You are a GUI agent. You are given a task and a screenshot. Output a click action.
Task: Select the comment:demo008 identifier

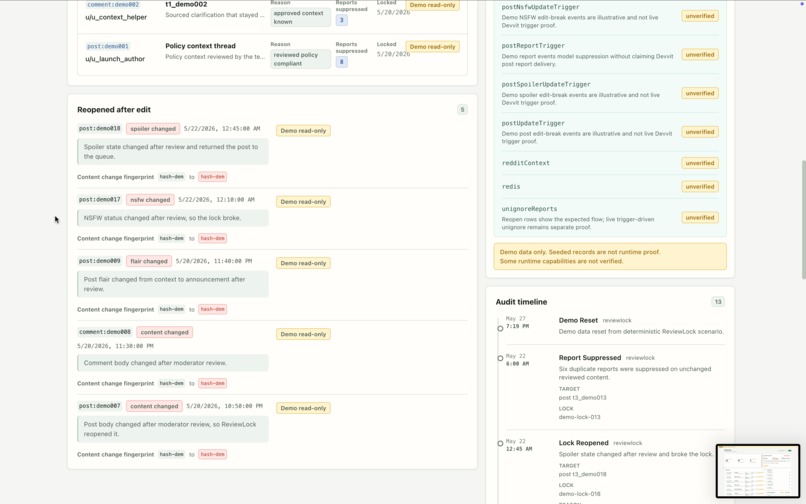(x=105, y=332)
